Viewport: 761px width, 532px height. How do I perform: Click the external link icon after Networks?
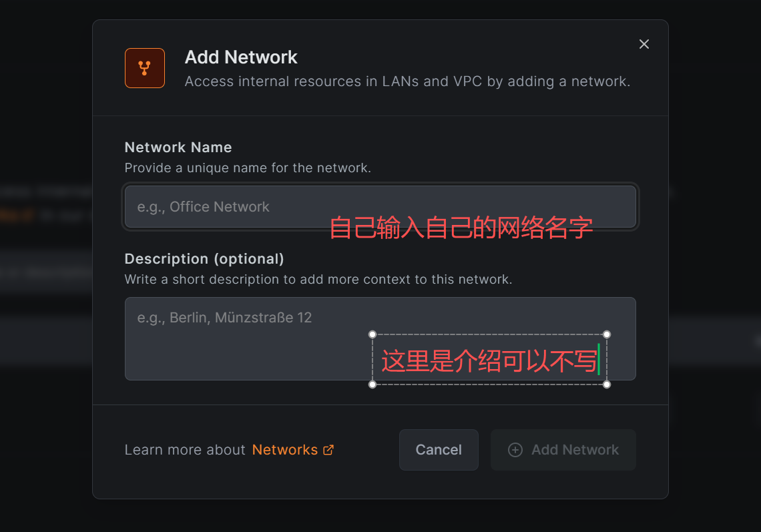[328, 450]
